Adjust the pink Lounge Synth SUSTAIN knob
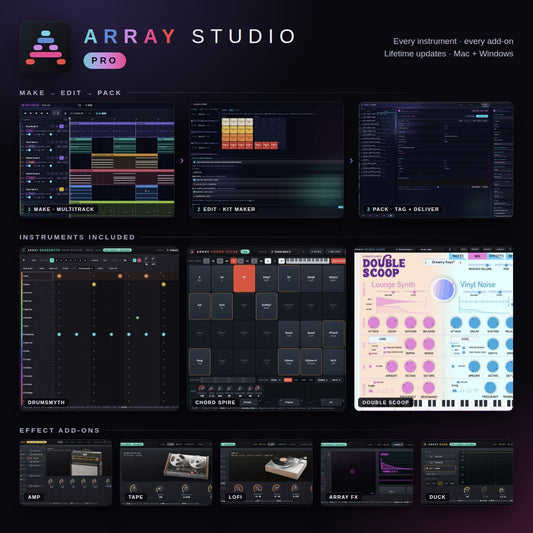This screenshot has height=533, width=533. click(410, 323)
